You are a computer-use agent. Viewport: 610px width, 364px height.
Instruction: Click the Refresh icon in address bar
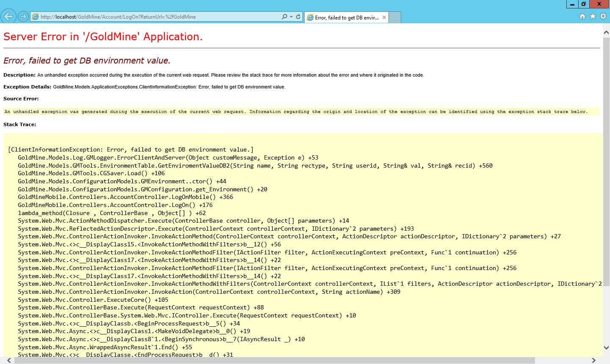(x=298, y=17)
